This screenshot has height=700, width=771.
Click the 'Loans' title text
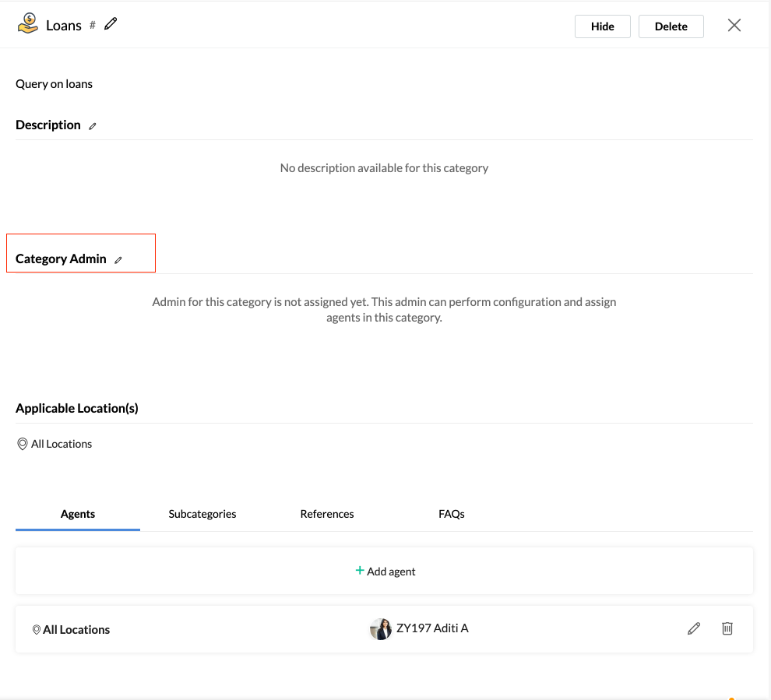point(64,26)
